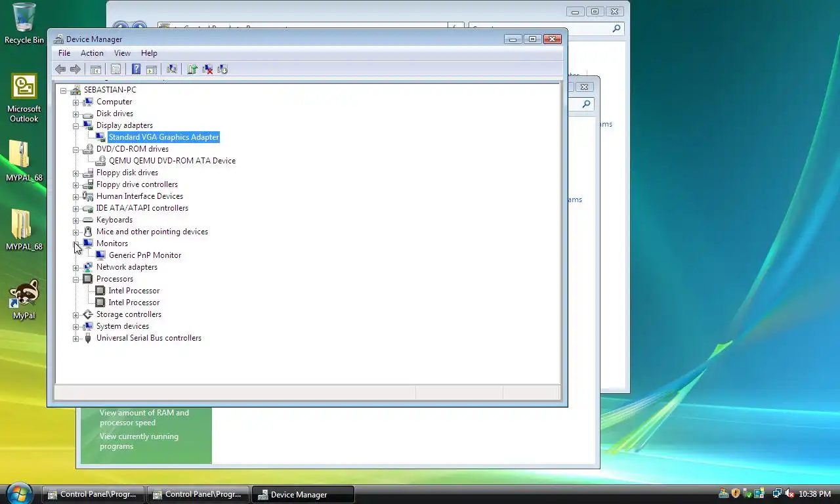Collapse the Processors minus box
Image resolution: width=840 pixels, height=504 pixels.
(75, 280)
